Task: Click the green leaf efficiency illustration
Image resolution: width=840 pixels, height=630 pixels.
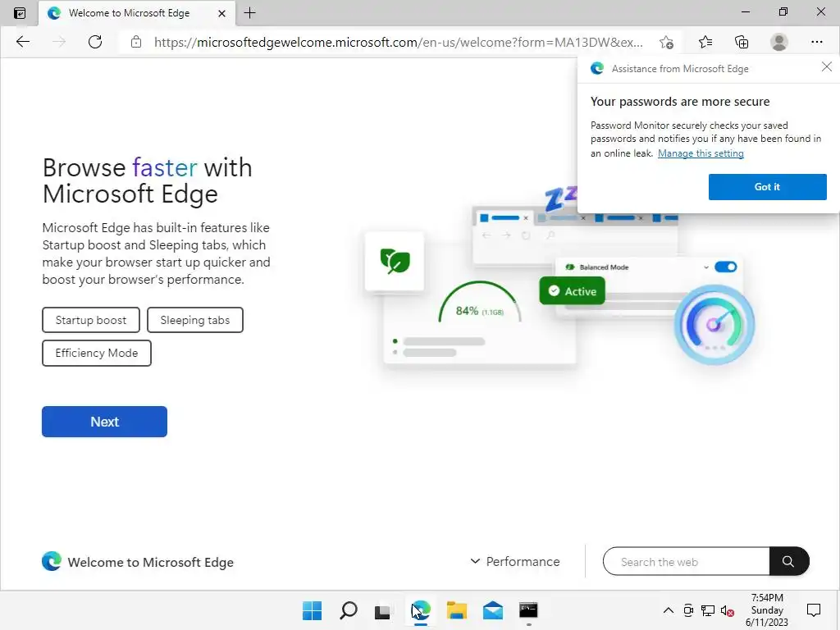Action: [395, 262]
